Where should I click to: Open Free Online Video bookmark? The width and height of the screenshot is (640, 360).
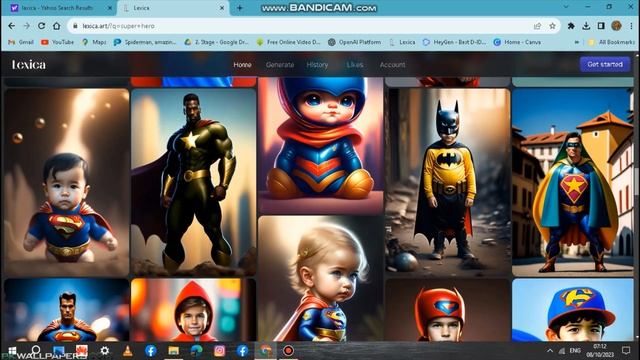[288, 42]
